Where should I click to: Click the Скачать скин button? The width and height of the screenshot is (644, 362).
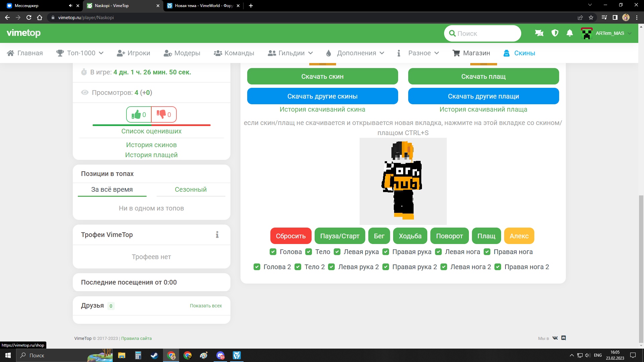tap(322, 76)
